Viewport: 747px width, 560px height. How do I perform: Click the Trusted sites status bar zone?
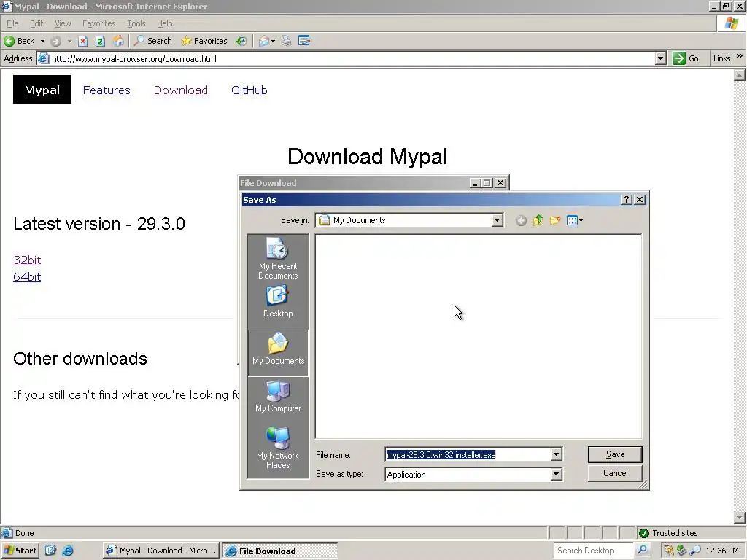tap(668, 533)
